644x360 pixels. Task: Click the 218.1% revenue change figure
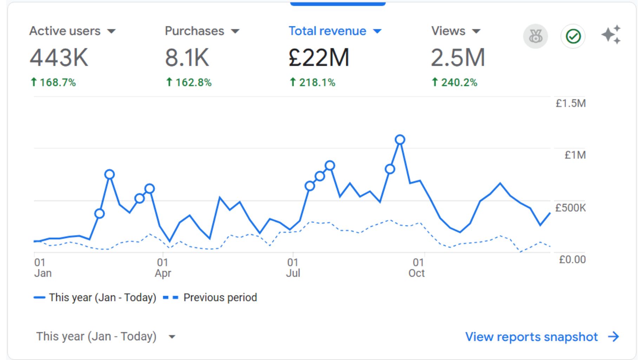[x=317, y=83]
